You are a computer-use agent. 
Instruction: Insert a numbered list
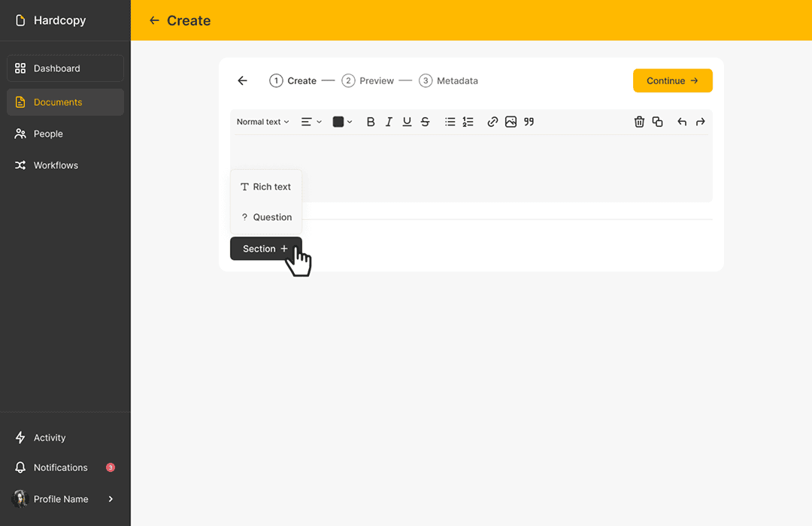(x=468, y=121)
